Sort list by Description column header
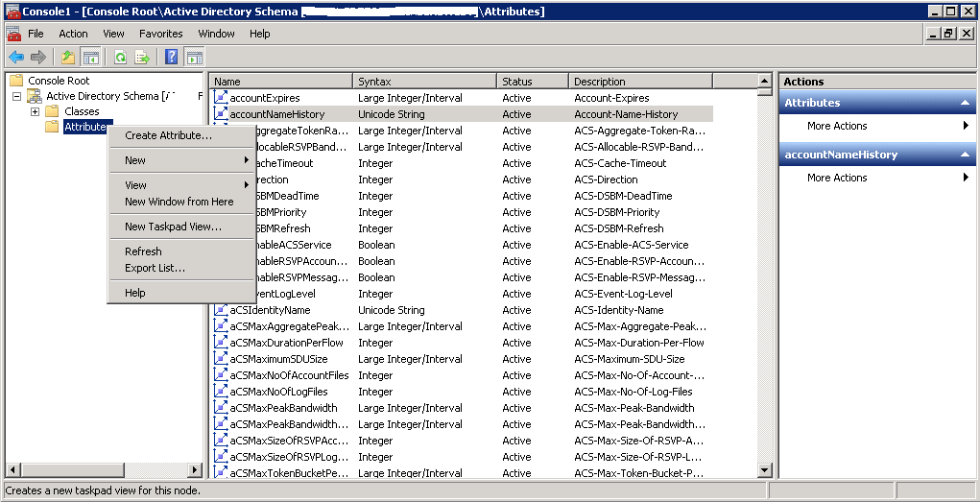The height and width of the screenshot is (502, 980). (x=640, y=82)
